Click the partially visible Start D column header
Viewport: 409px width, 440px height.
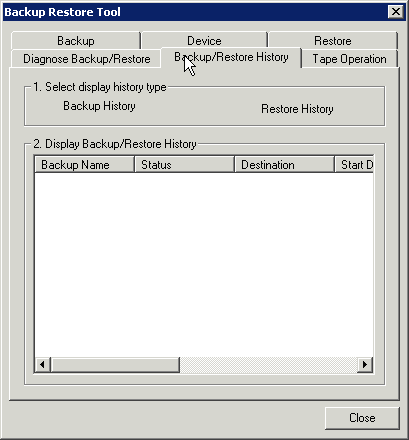click(x=354, y=165)
